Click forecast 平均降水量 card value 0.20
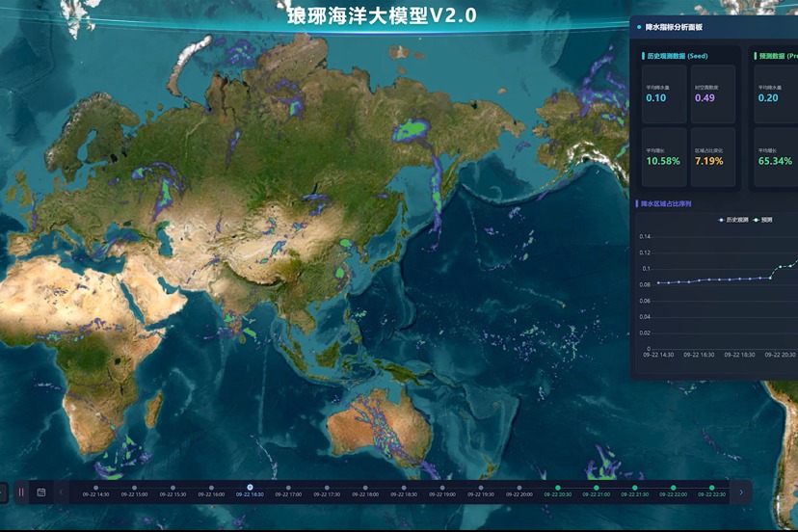This screenshot has height=532, width=798. pyautogui.click(x=768, y=97)
